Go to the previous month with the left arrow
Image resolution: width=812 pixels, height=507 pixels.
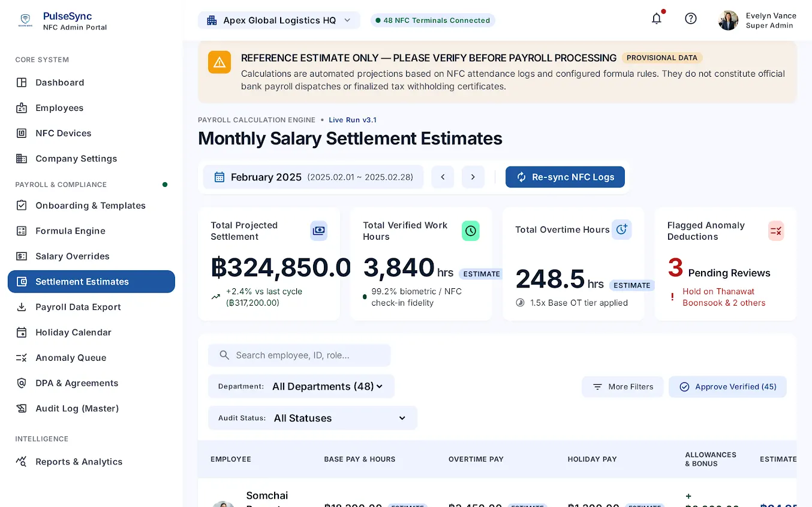[x=443, y=177]
